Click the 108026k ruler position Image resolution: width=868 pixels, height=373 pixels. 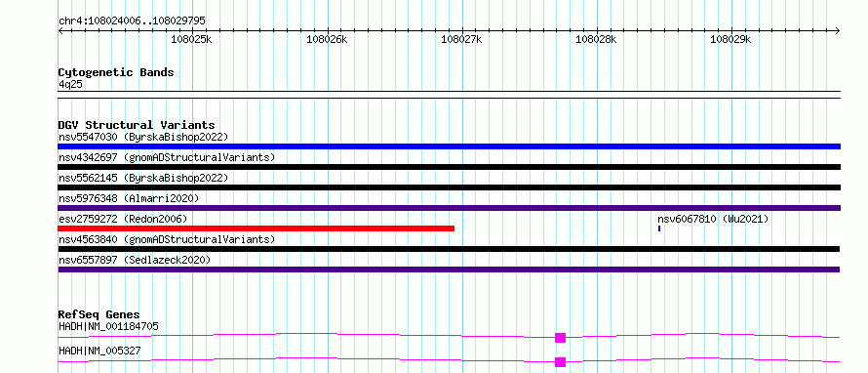327,39
